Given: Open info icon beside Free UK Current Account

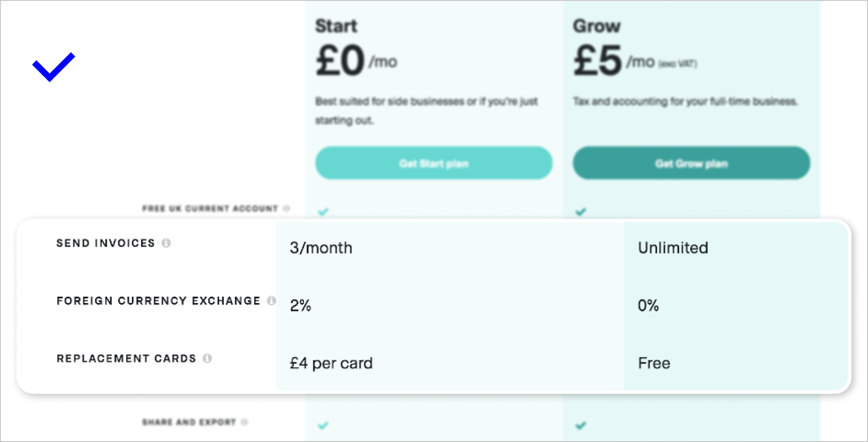Looking at the screenshot, I should [286, 209].
